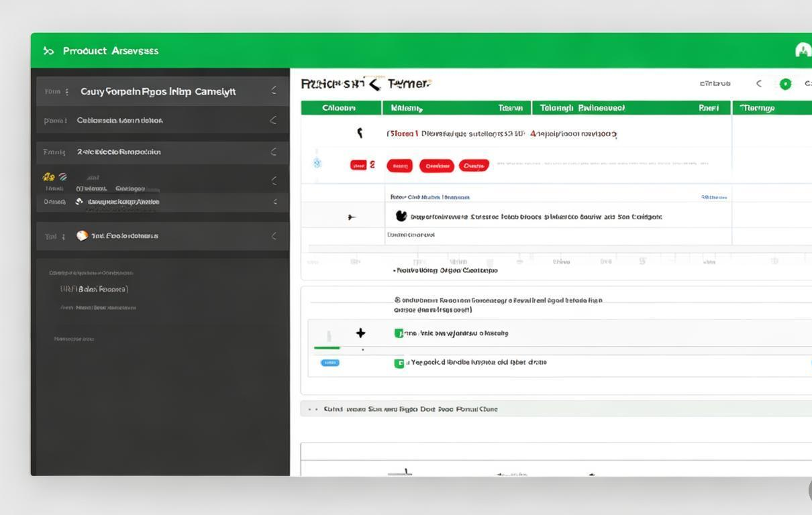Open the blue link text under the red pills
812x515 pixels.
tap(430, 197)
